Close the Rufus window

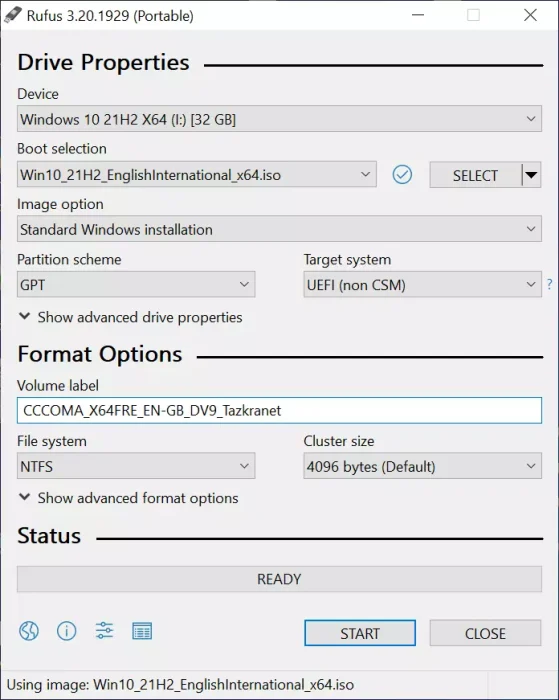coord(530,15)
